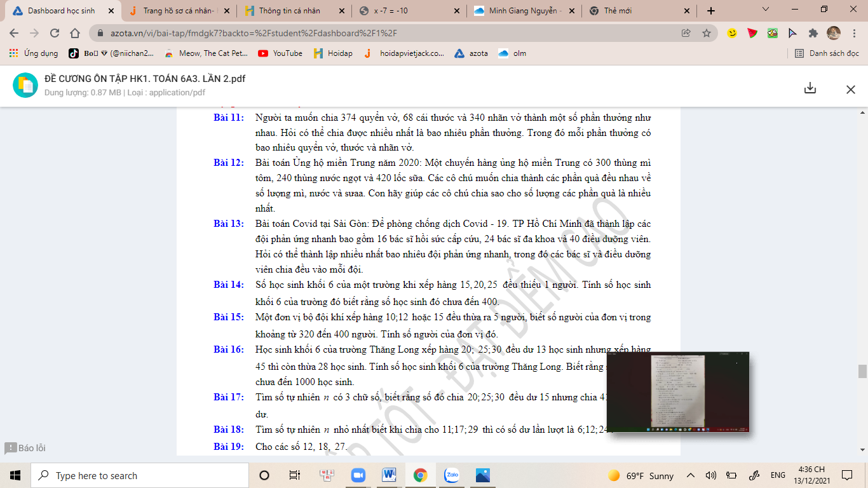
Task: Open a new browser tab
Action: [x=710, y=11]
